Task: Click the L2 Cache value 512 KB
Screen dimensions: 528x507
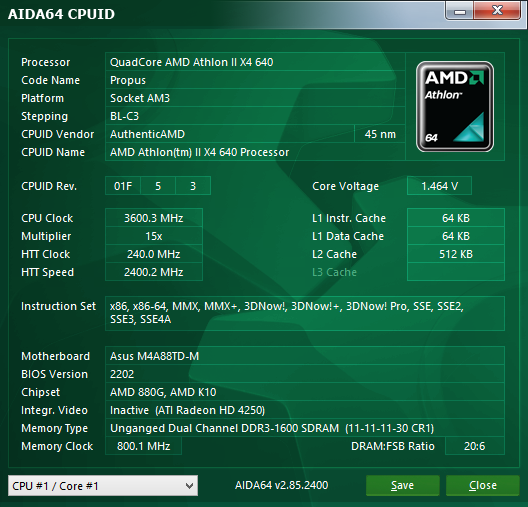Action: (456, 254)
